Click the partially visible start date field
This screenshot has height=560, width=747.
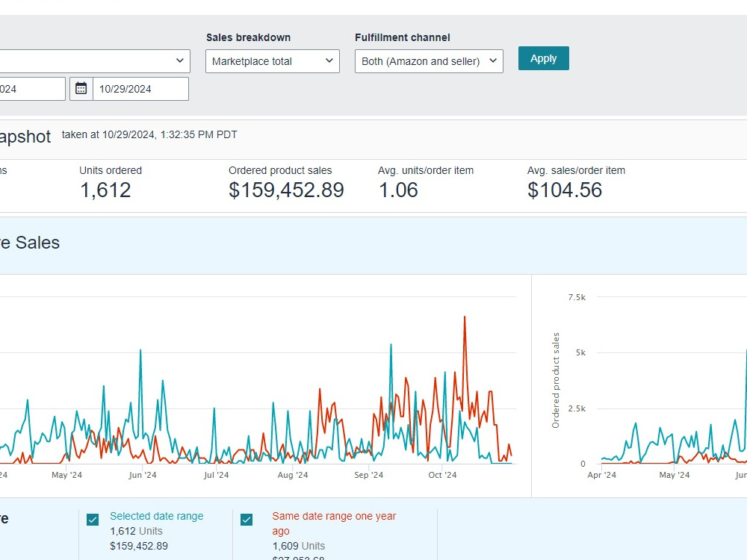tap(32, 89)
